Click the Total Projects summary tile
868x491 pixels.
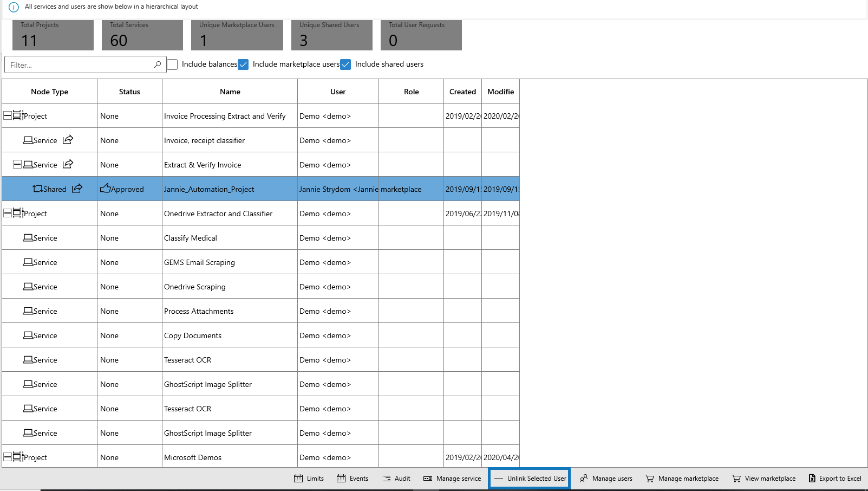coord(53,35)
